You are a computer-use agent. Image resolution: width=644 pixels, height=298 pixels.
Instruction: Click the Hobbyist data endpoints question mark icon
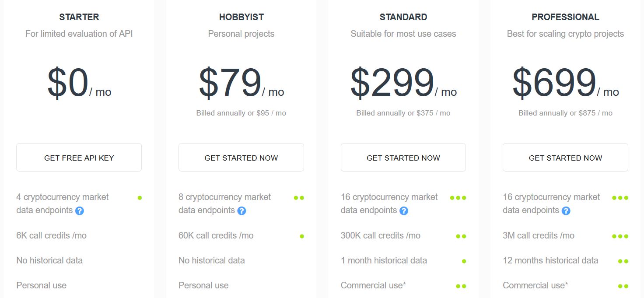(242, 210)
